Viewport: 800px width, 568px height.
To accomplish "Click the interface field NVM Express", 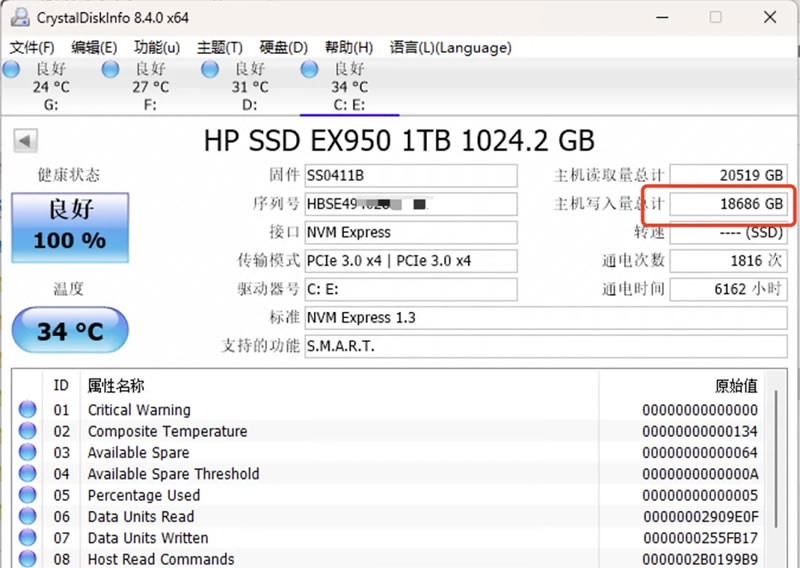I will coord(411,232).
